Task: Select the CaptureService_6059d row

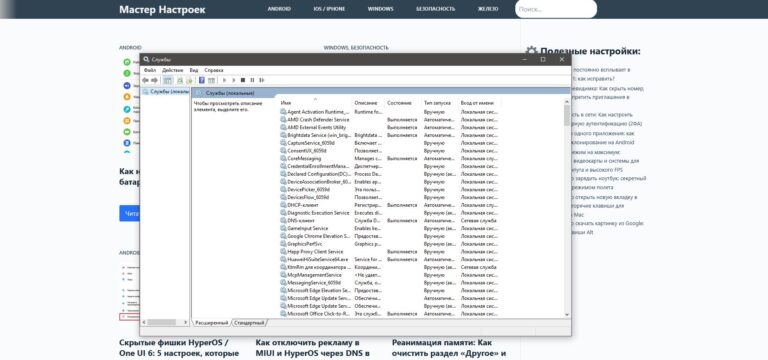Action: pos(390,143)
